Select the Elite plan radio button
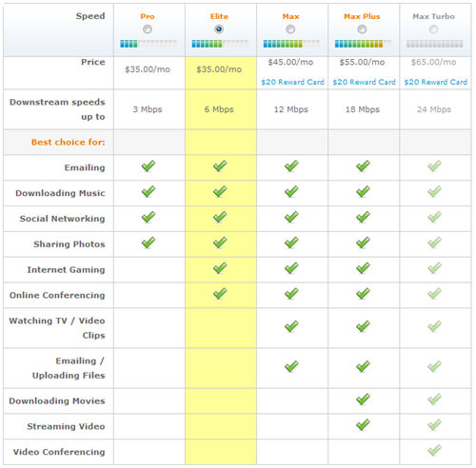476x468 pixels. 219,29
